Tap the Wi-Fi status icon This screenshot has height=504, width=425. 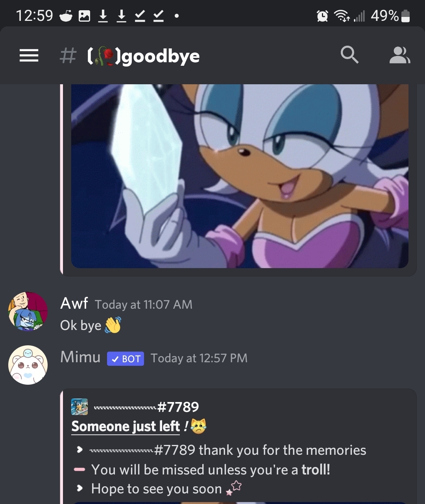click(342, 16)
